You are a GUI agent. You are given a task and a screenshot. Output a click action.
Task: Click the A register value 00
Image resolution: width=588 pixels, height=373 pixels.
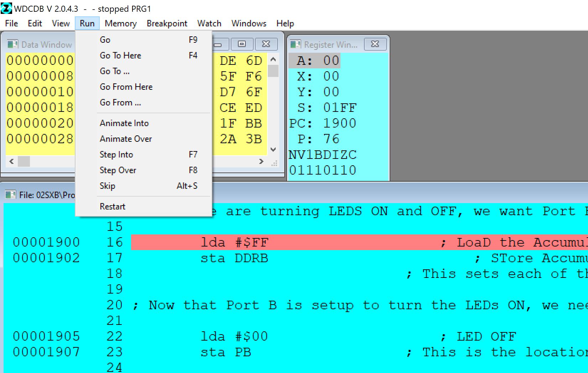[x=331, y=61]
